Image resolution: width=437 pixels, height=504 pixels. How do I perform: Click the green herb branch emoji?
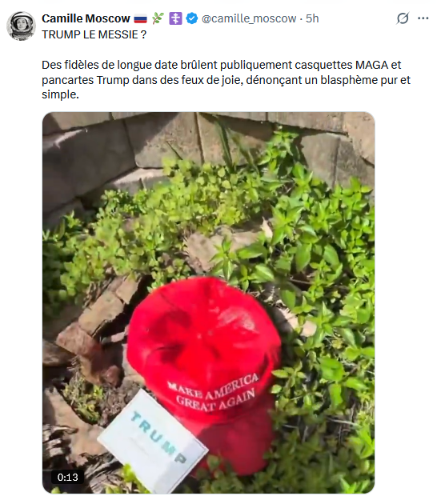tap(158, 18)
